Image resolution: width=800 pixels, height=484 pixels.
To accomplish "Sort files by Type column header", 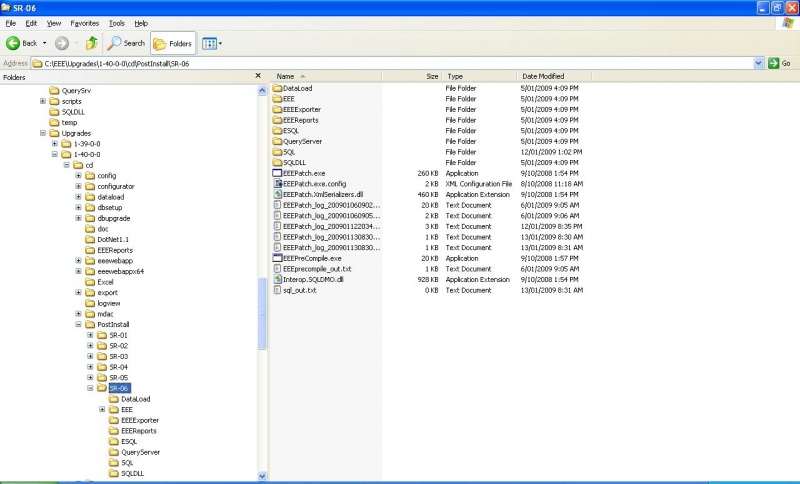I will pos(479,77).
